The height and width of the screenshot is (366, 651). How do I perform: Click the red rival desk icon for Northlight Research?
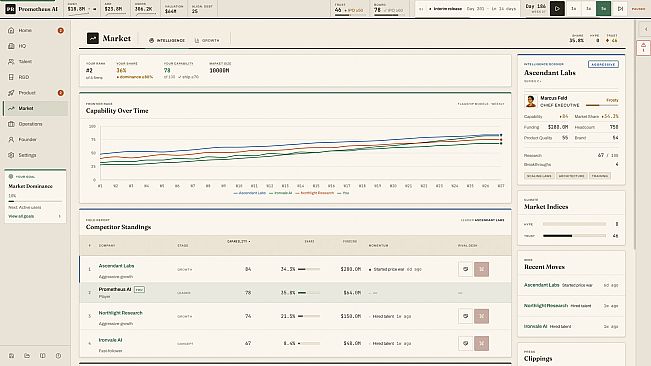[x=482, y=316]
